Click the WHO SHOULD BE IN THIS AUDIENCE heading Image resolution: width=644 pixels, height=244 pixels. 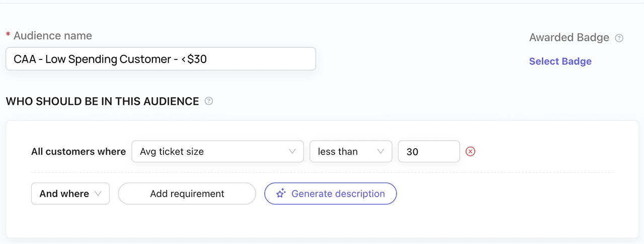(x=102, y=101)
